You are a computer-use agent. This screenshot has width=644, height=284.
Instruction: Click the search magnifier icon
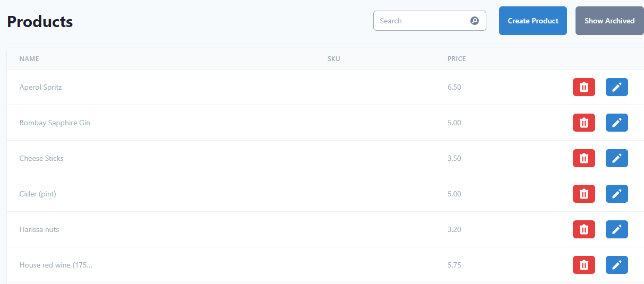point(475,21)
